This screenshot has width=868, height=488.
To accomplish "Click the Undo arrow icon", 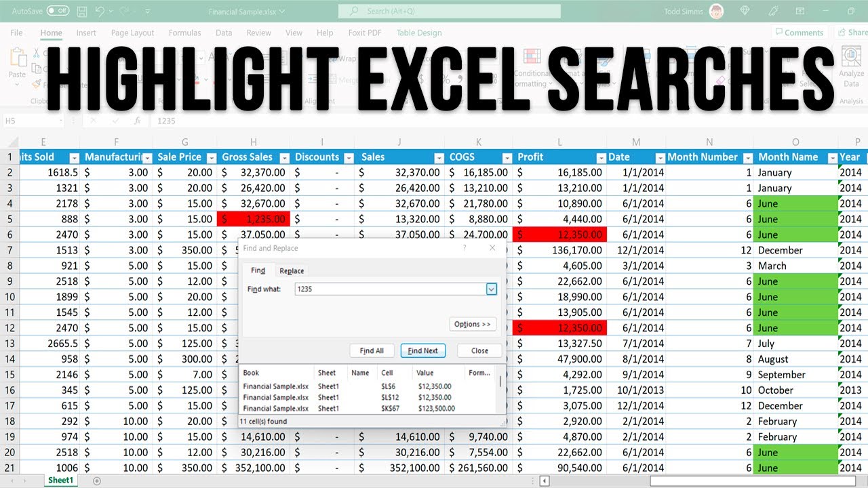I will coord(100,11).
